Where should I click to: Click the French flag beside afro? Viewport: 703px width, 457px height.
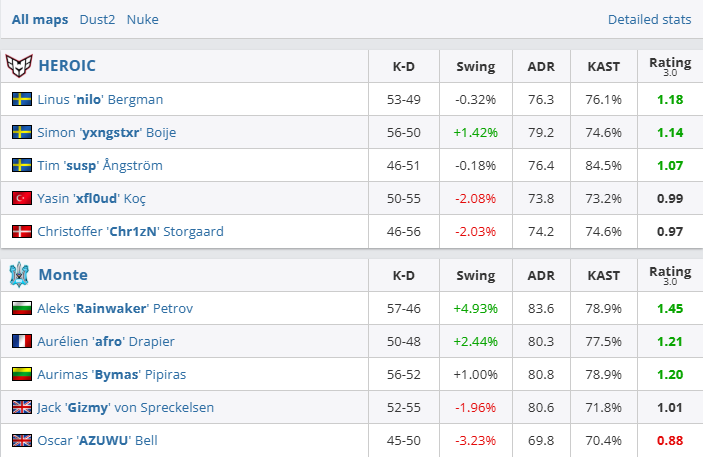[22, 341]
